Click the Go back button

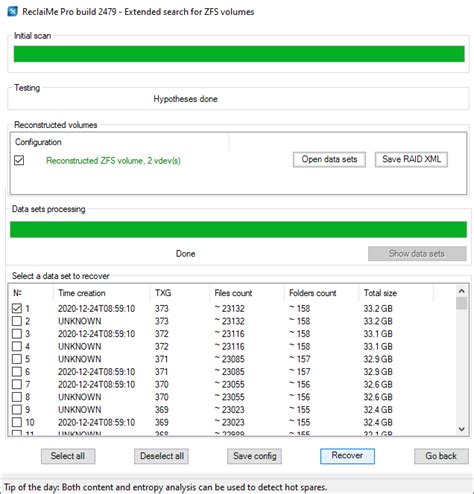(x=441, y=456)
